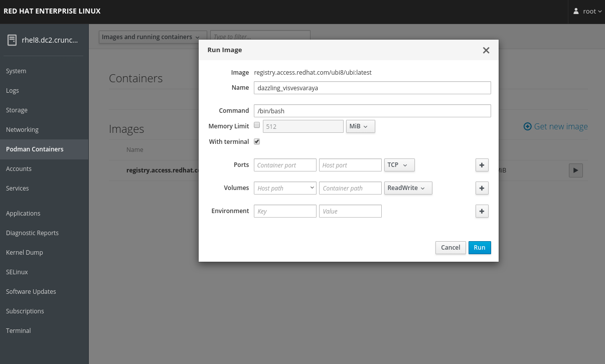Screen dimensions: 605x364
Task: Click the play icon for the image row
Action: pyautogui.click(x=575, y=170)
